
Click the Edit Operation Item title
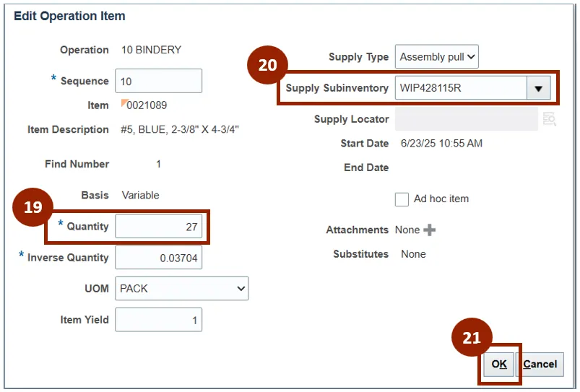tap(69, 16)
